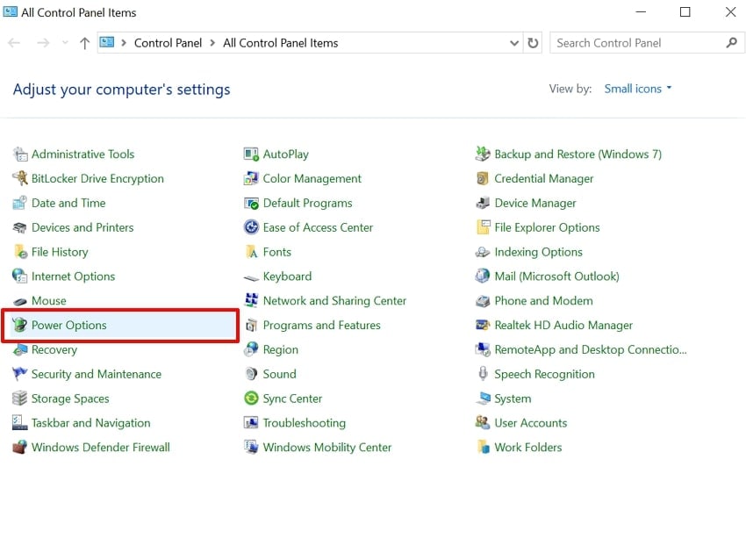Open the System link
The height and width of the screenshot is (560, 746).
pos(513,398)
